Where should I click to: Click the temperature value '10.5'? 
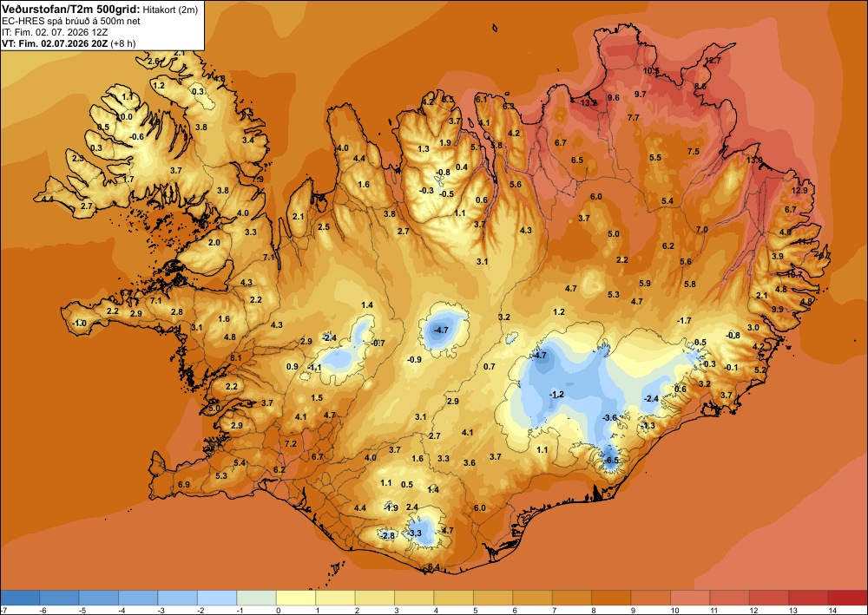click(x=651, y=71)
